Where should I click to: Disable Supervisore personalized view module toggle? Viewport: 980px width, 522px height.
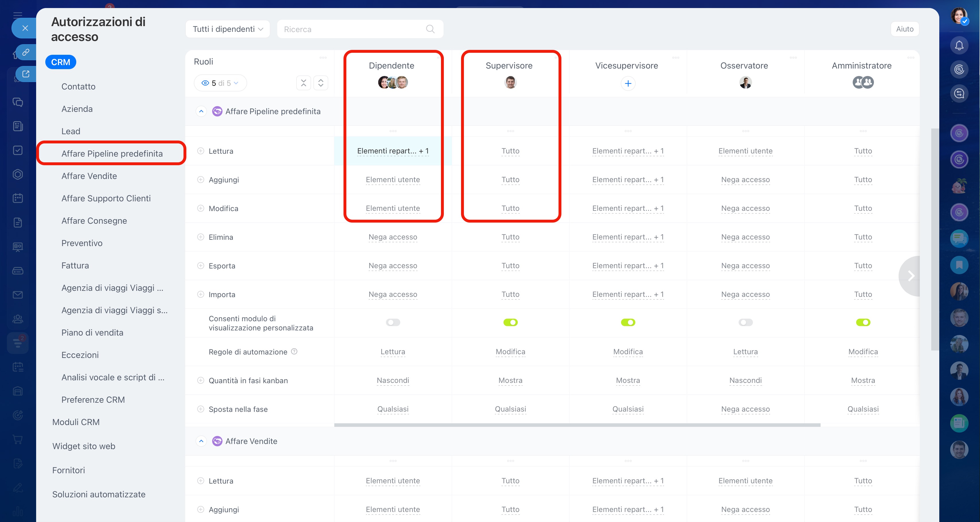click(510, 323)
